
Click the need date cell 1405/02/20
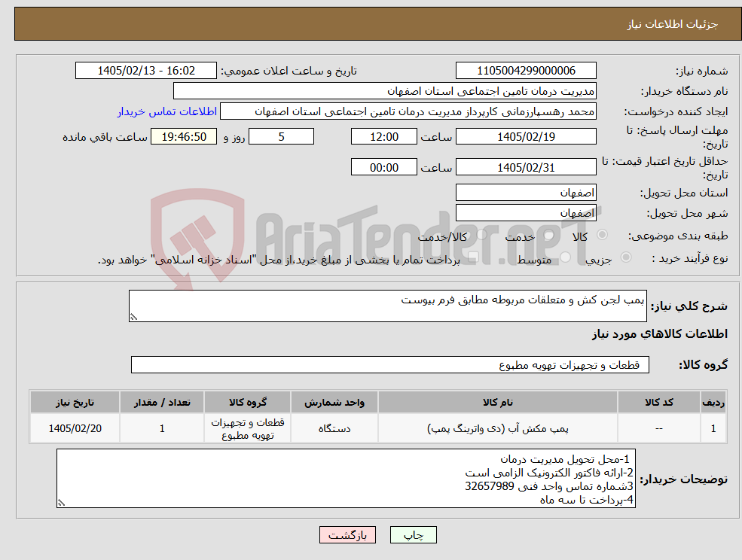click(x=75, y=428)
